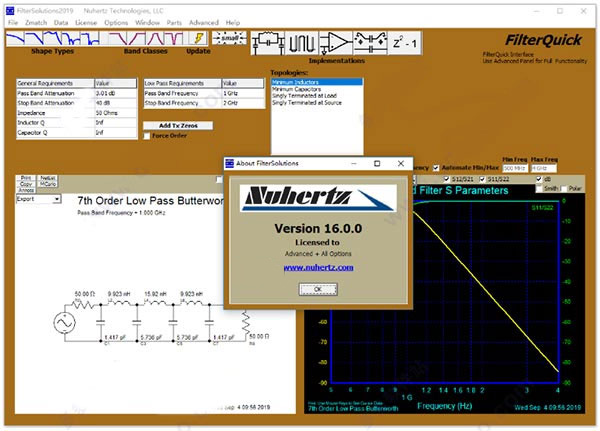Click the Add Tx Zeros button
Screen dimensions: 600x431
178,126
